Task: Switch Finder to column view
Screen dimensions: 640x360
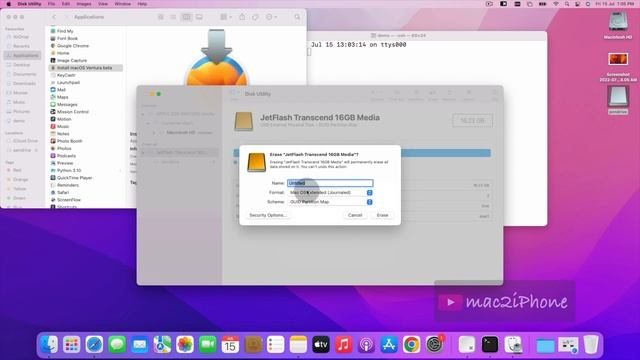Action: (186, 17)
